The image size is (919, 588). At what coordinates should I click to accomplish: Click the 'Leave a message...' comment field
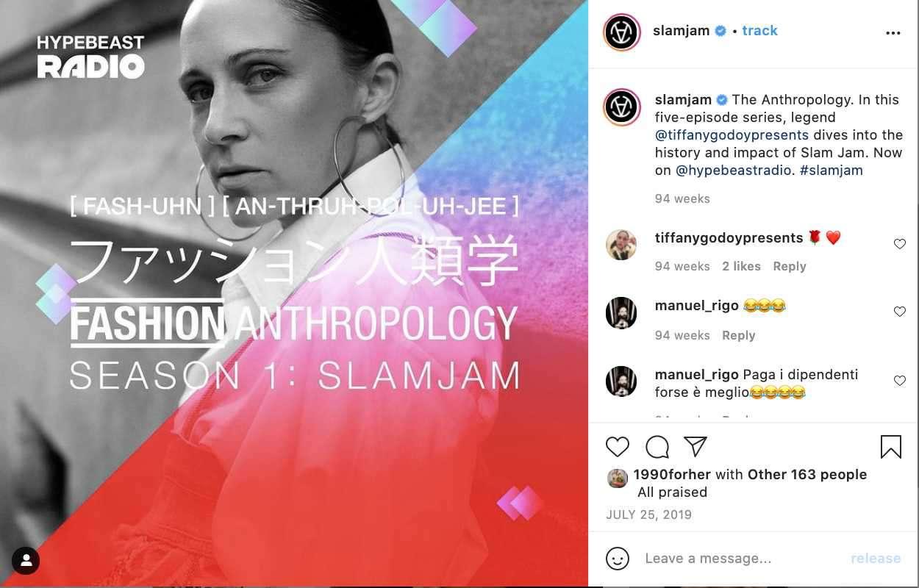pos(743,559)
